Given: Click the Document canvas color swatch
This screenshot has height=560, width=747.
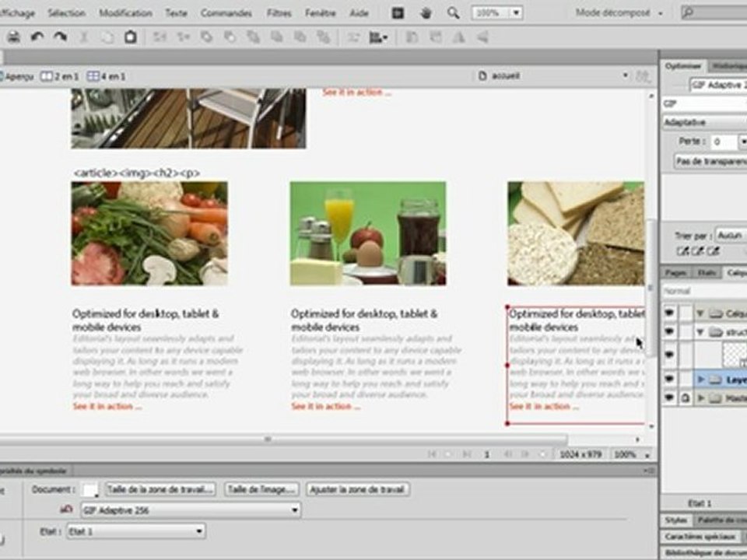Looking at the screenshot, I should coord(90,489).
